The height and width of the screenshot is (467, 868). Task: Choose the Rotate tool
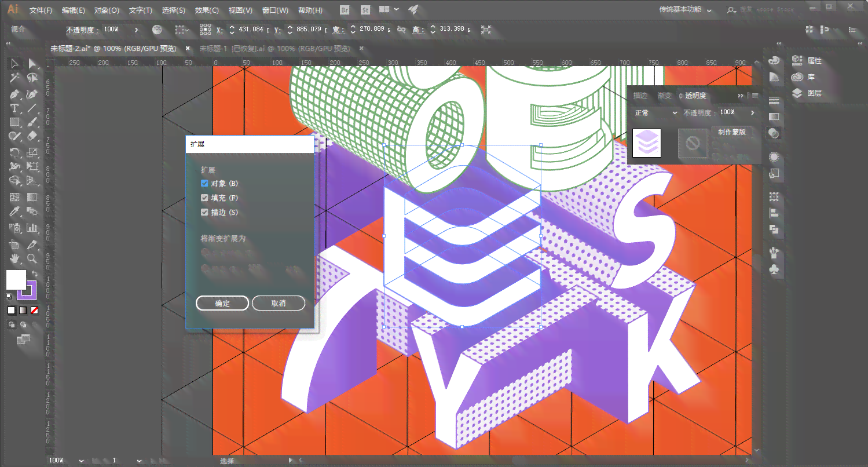(x=15, y=153)
